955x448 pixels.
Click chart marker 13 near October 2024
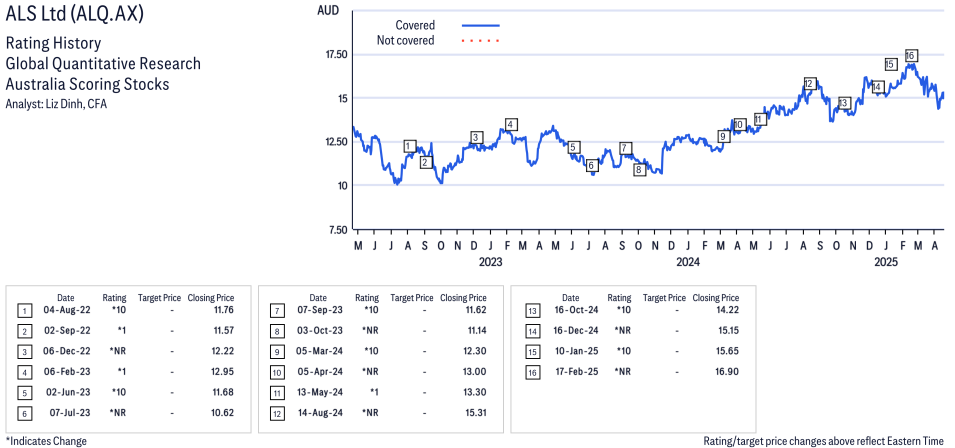(x=843, y=103)
